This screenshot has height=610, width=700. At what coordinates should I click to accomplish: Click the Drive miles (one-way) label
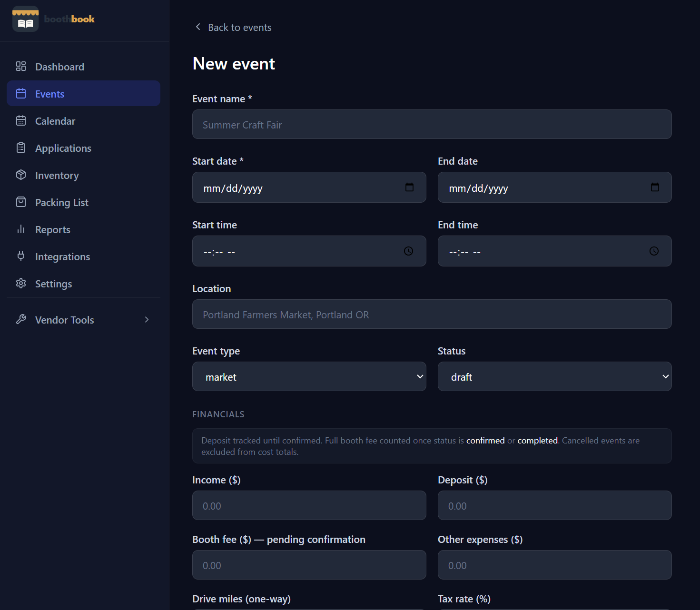coord(242,599)
